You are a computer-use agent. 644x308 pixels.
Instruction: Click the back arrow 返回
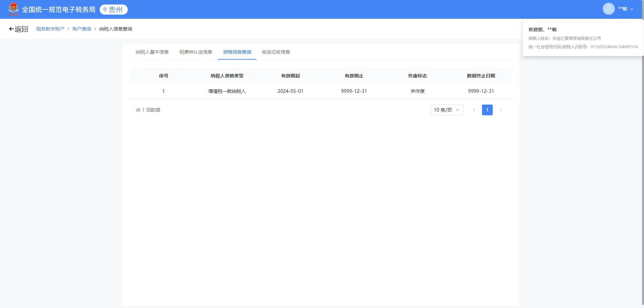[18, 29]
